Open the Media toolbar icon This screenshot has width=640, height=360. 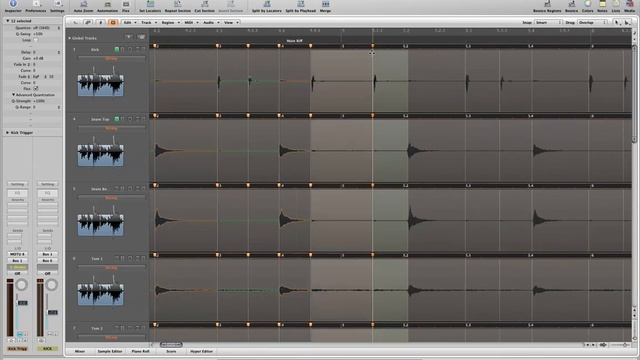(x=629, y=4)
